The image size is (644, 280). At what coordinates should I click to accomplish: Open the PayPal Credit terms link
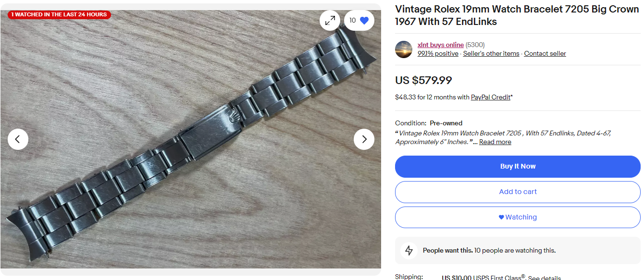coord(490,97)
